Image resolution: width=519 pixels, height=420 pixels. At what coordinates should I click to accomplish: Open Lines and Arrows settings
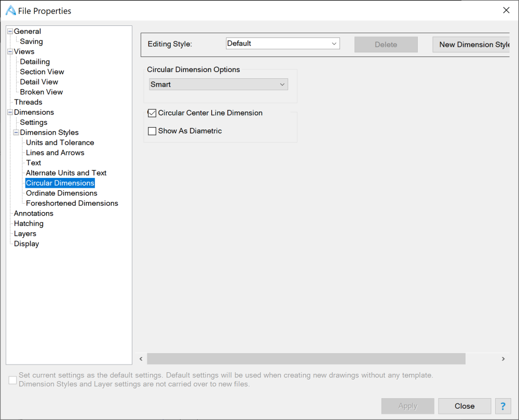[x=54, y=152]
